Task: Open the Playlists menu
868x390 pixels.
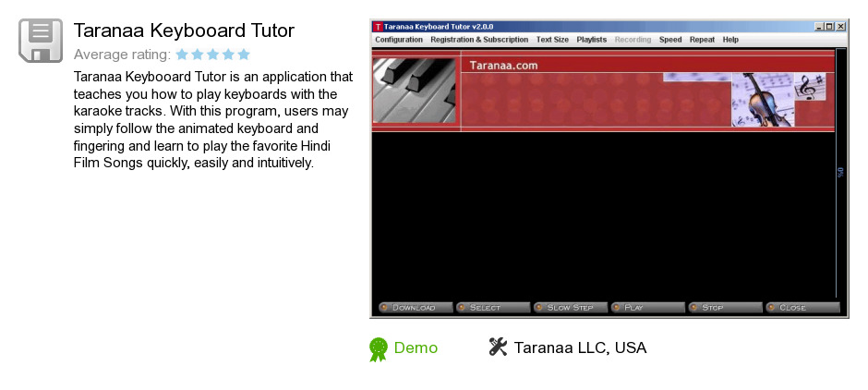Action: pos(592,40)
